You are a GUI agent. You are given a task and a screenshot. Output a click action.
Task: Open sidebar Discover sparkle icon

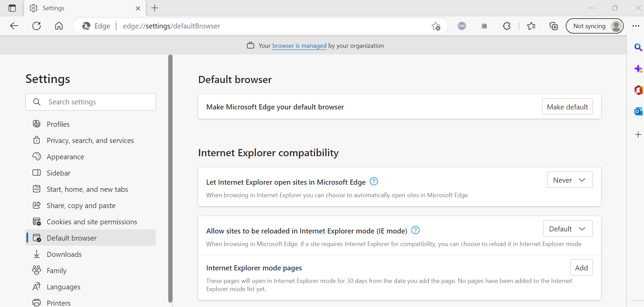tap(638, 69)
